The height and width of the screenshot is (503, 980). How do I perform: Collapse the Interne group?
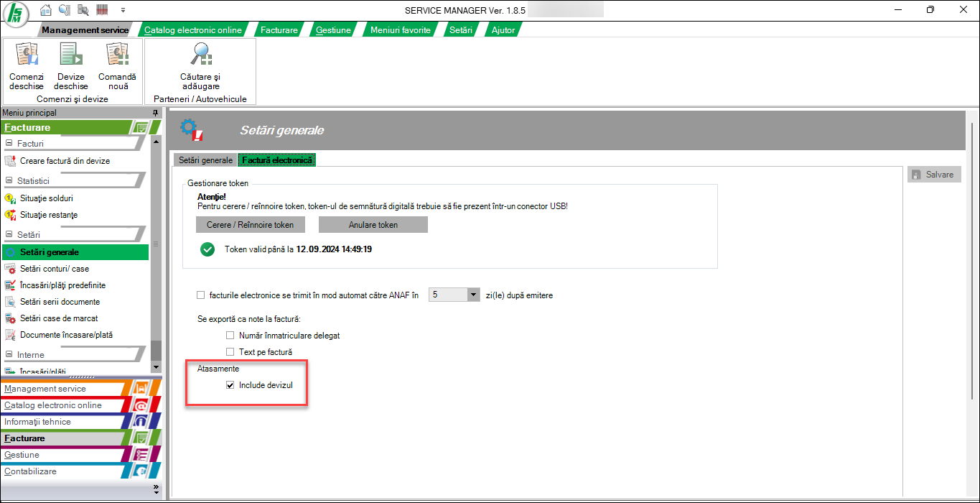9,354
